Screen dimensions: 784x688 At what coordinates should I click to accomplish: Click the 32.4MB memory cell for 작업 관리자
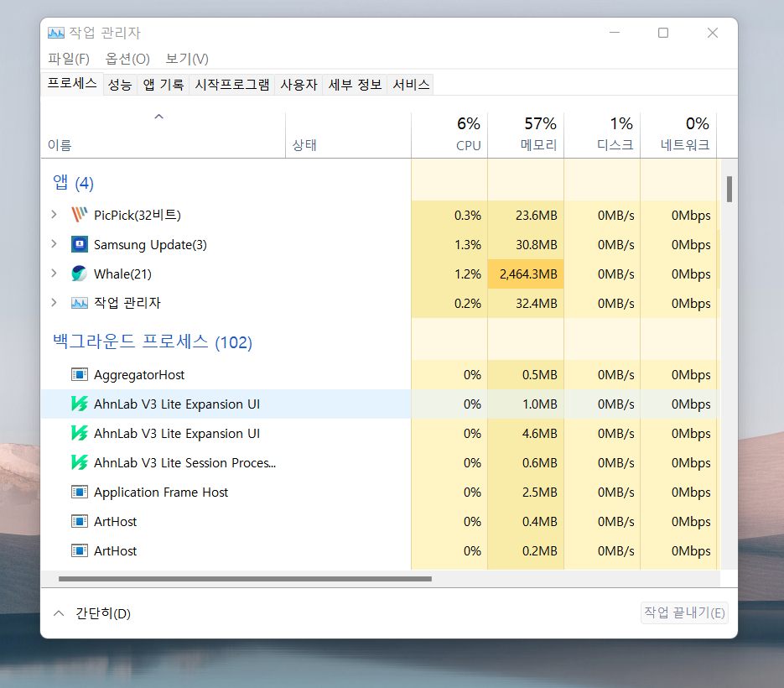coord(526,303)
